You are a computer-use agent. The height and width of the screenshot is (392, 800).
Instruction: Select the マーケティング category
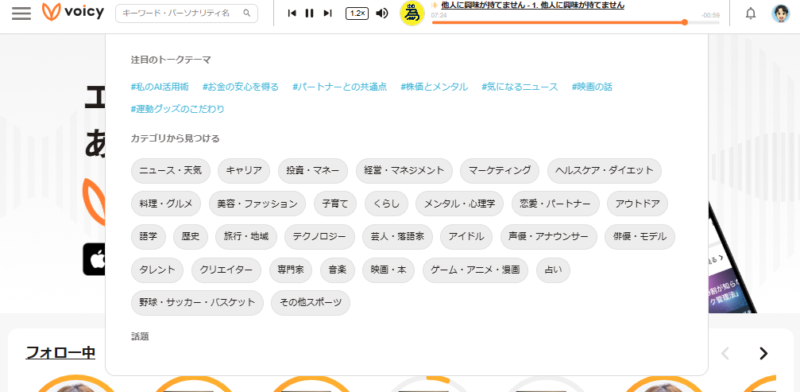499,170
